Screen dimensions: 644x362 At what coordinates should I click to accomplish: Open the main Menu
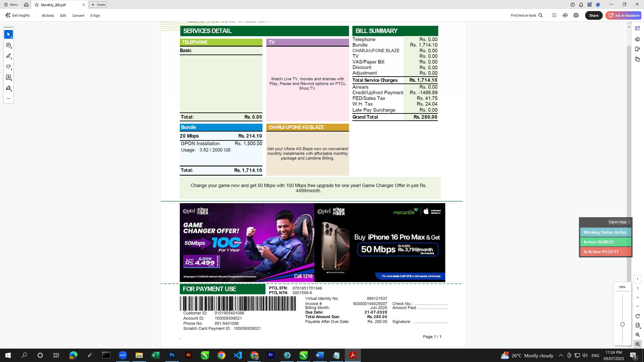pos(11,5)
